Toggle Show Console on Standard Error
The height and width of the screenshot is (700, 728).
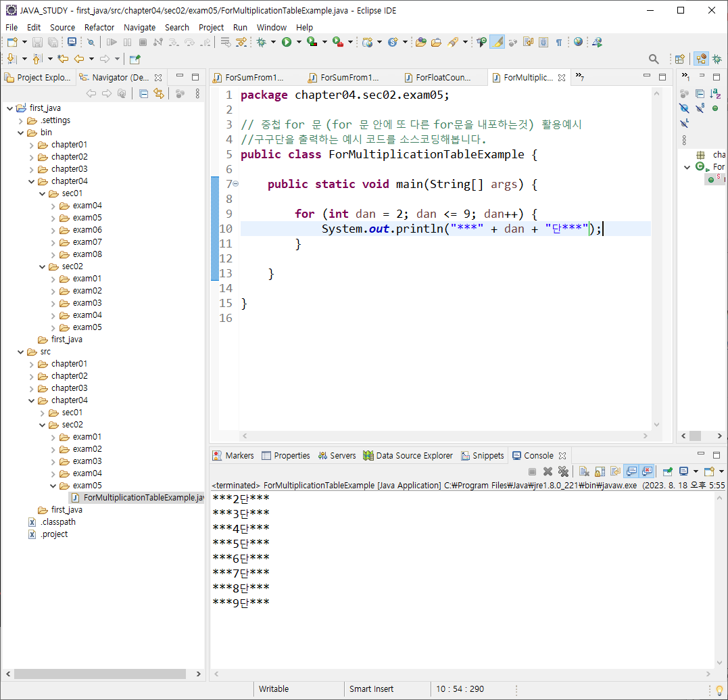(647, 471)
